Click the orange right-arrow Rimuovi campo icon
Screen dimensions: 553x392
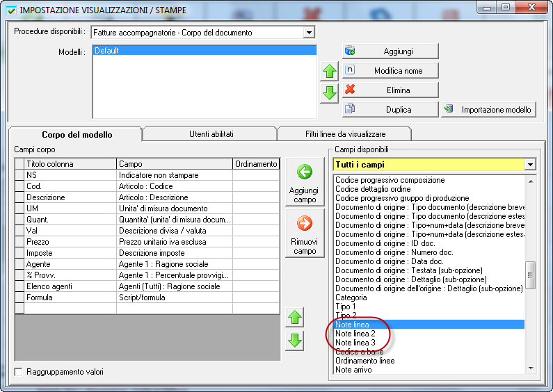tap(305, 223)
